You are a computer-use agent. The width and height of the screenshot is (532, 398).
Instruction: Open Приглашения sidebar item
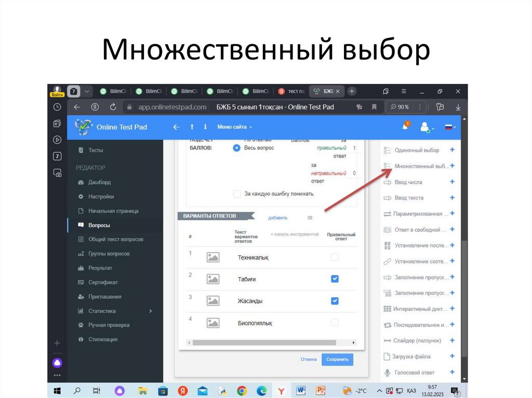pyautogui.click(x=104, y=297)
